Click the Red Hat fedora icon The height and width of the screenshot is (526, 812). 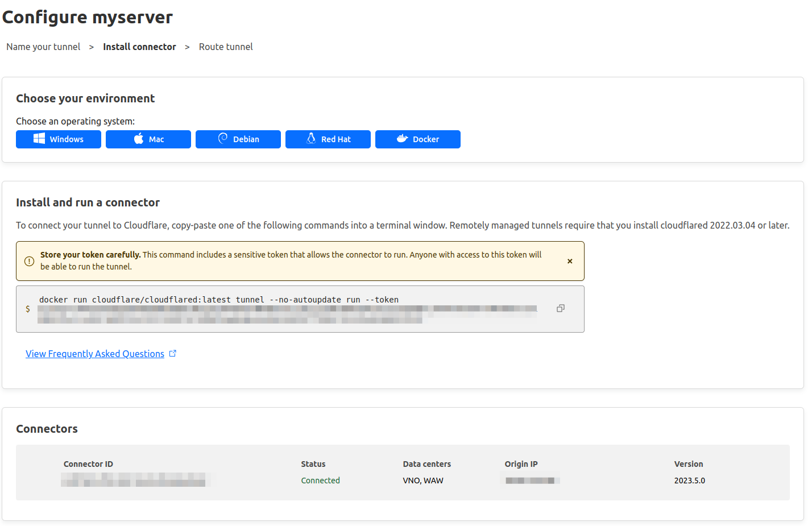[x=310, y=139]
